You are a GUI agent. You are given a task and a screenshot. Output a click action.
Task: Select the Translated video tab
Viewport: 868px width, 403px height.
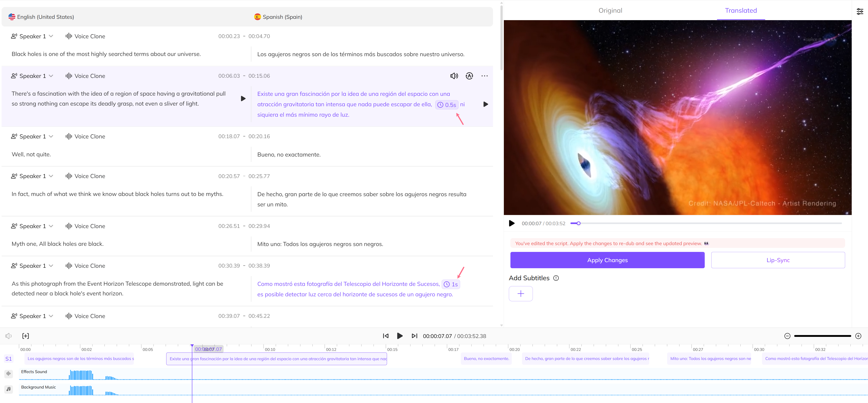(x=741, y=10)
